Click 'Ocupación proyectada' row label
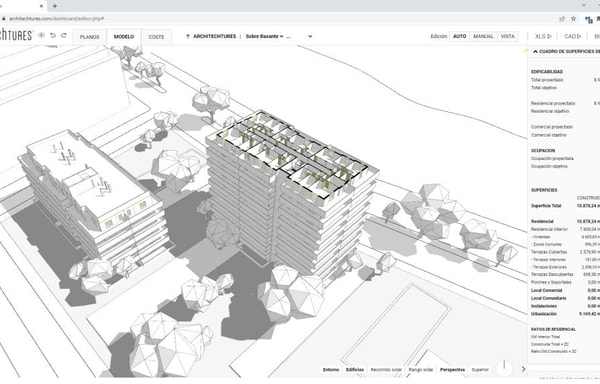This screenshot has height=384, width=600. (552, 158)
